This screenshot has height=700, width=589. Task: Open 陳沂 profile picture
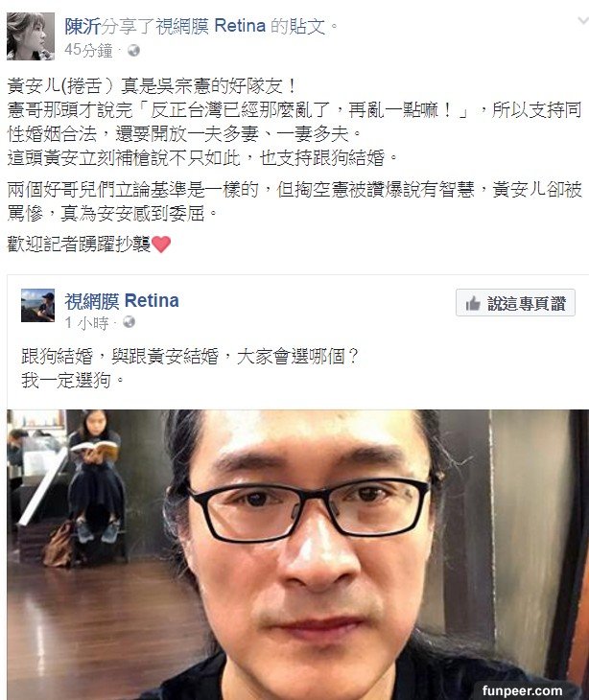pyautogui.click(x=31, y=36)
